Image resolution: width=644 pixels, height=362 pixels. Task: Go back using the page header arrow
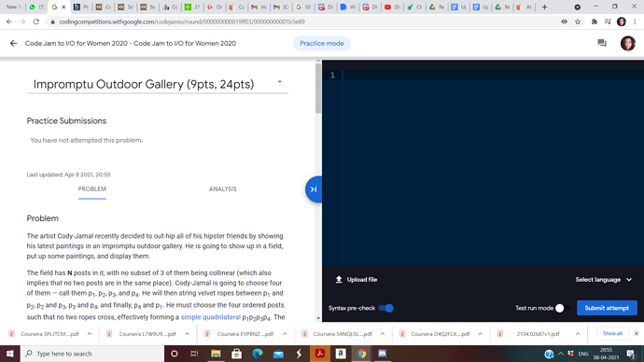pos(14,43)
